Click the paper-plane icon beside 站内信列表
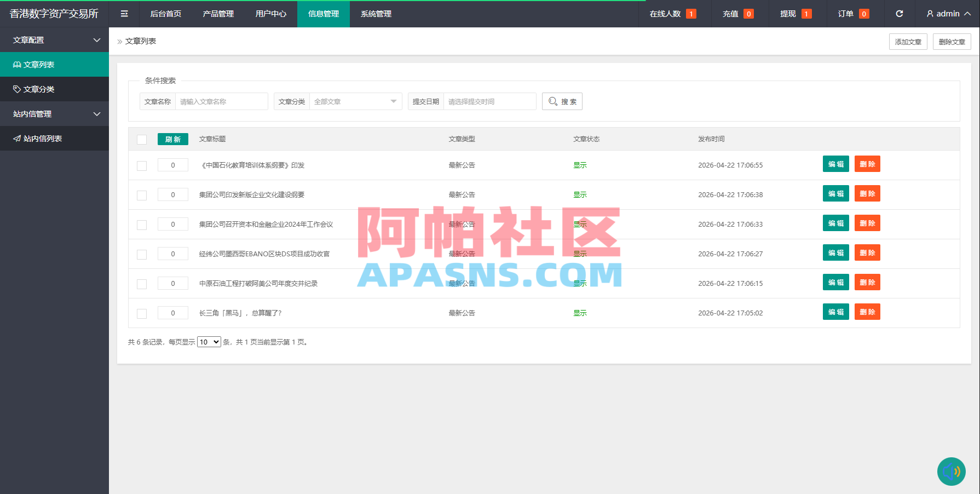Screen dimensions: 980x494 coord(17,139)
